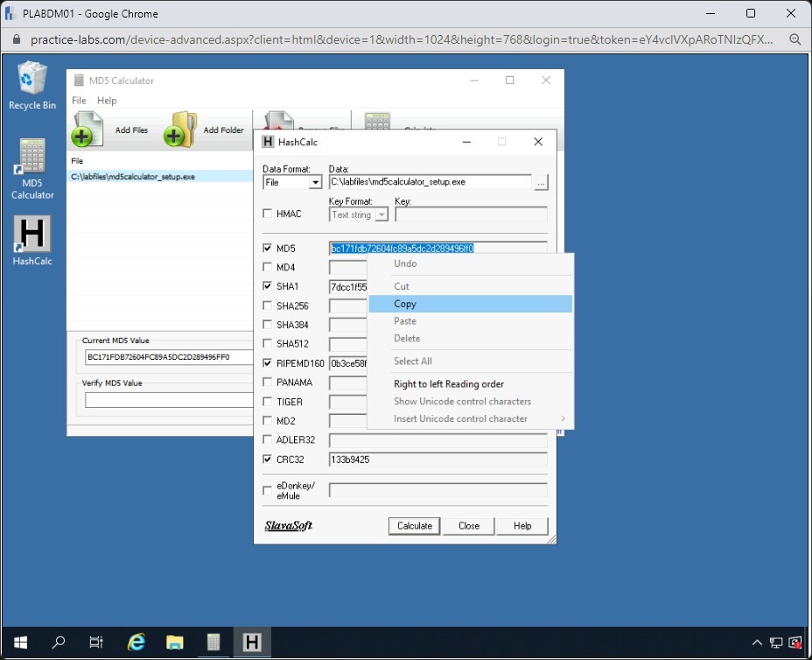Click the Add Folder toolbar icon

[179, 130]
